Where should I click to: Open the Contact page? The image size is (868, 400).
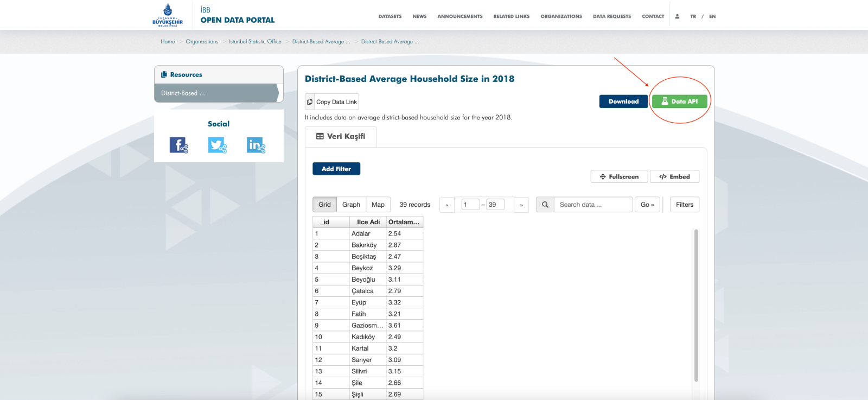click(653, 16)
